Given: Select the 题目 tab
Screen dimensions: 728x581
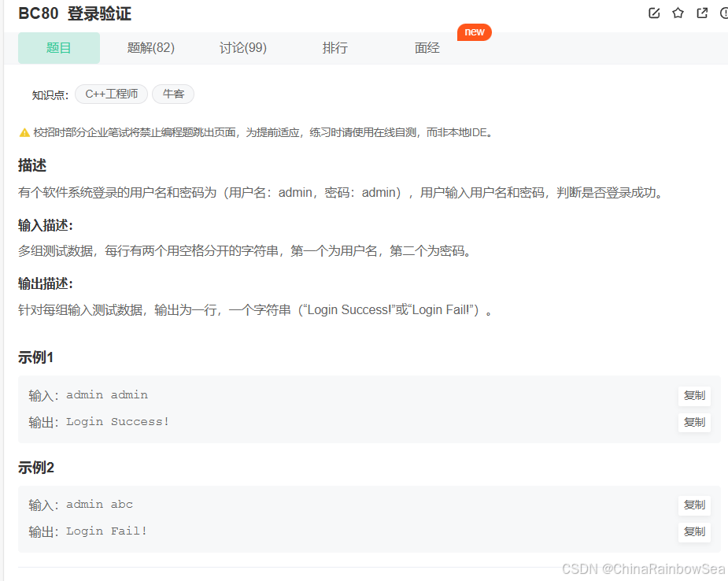Looking at the screenshot, I should click(59, 48).
